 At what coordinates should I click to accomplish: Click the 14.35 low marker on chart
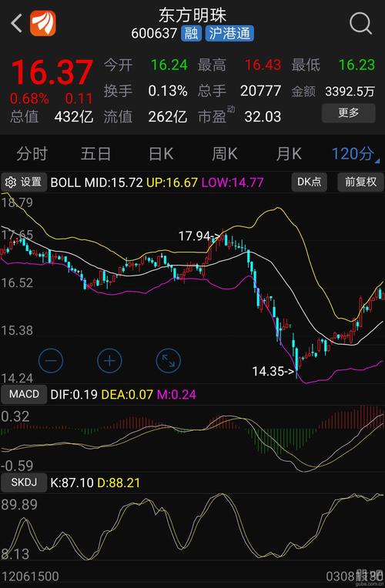click(273, 372)
